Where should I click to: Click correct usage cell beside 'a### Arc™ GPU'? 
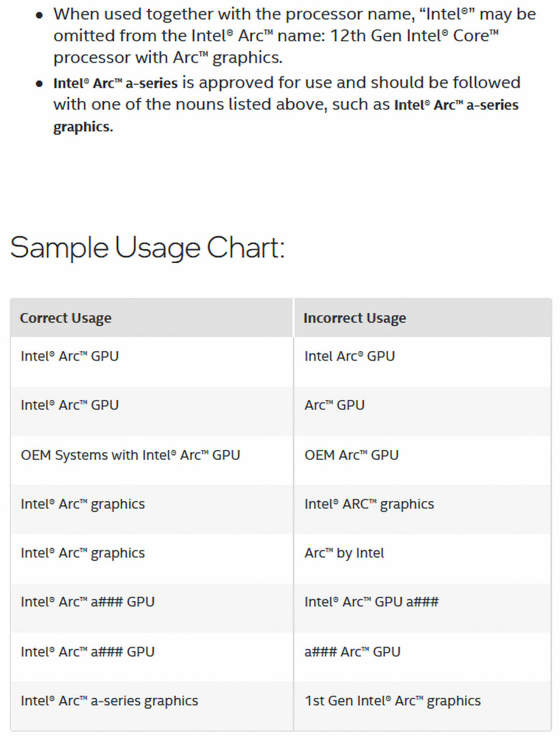point(87,652)
